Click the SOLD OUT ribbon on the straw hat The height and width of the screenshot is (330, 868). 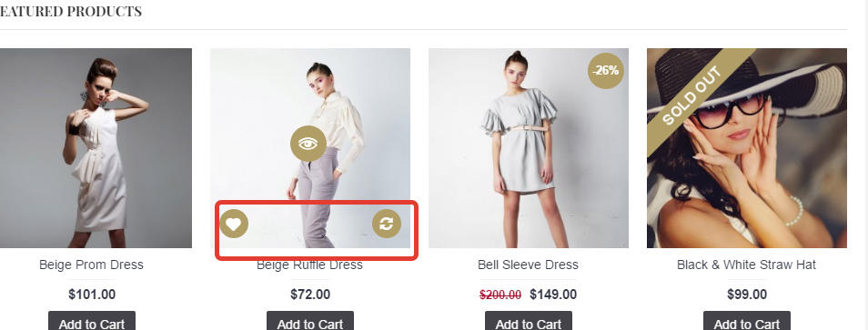(x=693, y=95)
